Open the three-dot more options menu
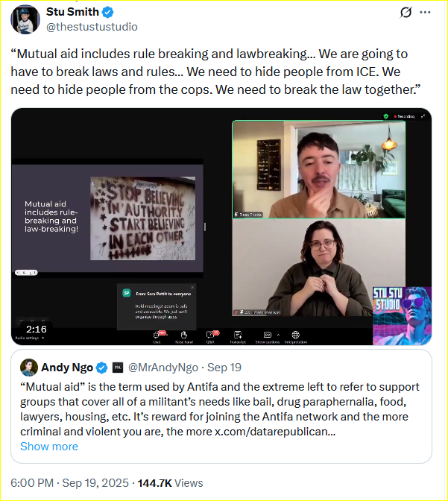The height and width of the screenshot is (501, 448). click(x=425, y=12)
